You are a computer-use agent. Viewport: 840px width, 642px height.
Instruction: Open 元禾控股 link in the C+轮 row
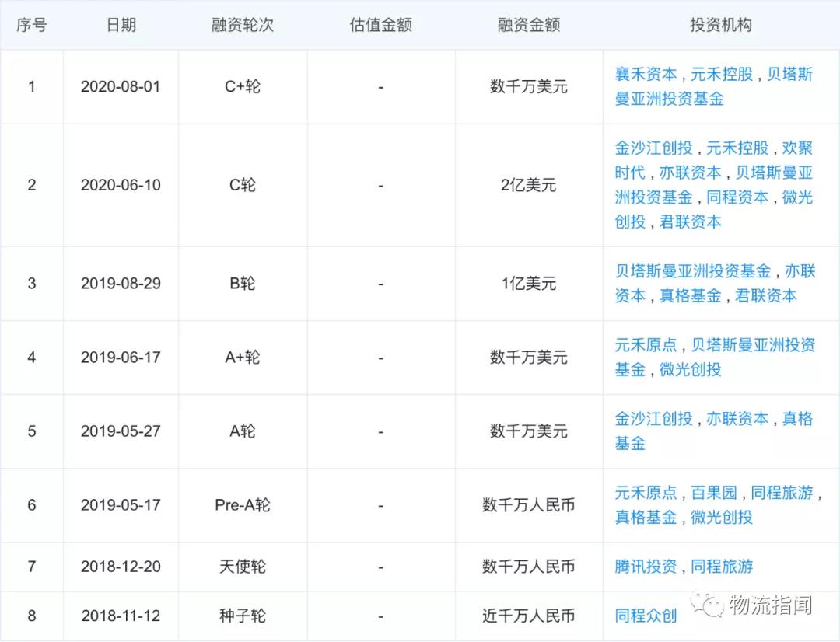[x=722, y=75]
